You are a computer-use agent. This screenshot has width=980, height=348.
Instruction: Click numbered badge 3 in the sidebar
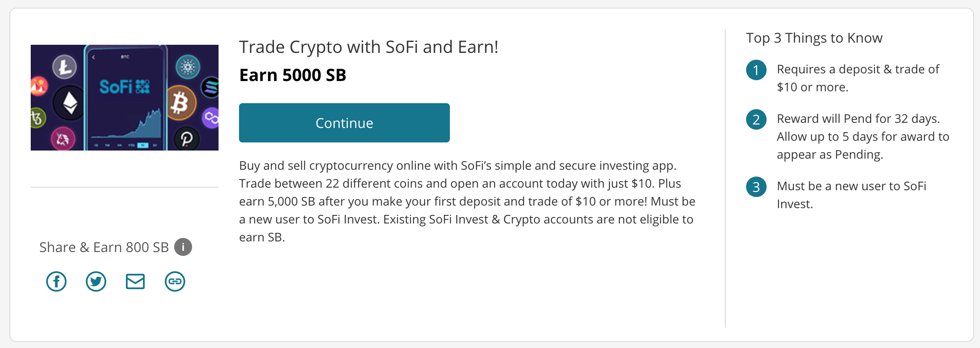pyautogui.click(x=755, y=187)
